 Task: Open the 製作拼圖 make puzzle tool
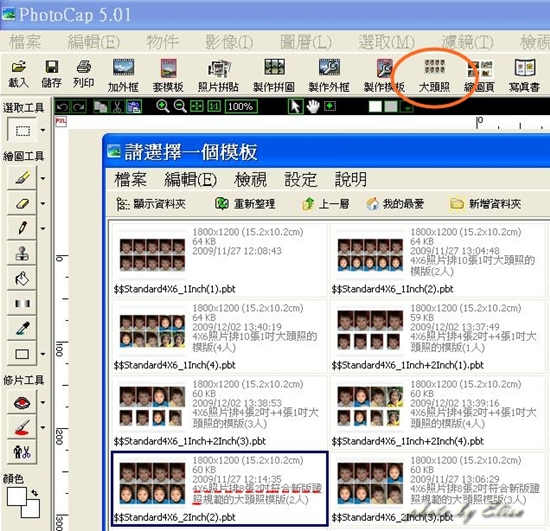tap(274, 75)
